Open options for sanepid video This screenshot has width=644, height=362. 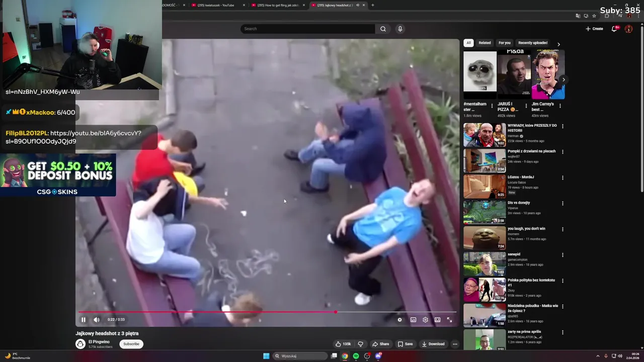tap(562, 255)
